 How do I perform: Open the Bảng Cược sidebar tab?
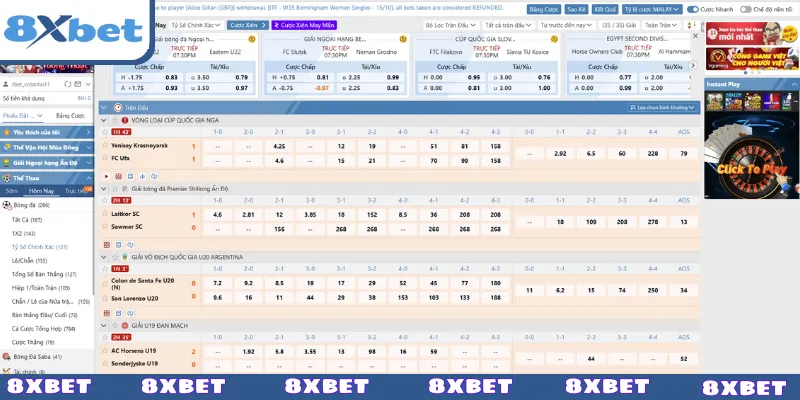pyautogui.click(x=70, y=116)
